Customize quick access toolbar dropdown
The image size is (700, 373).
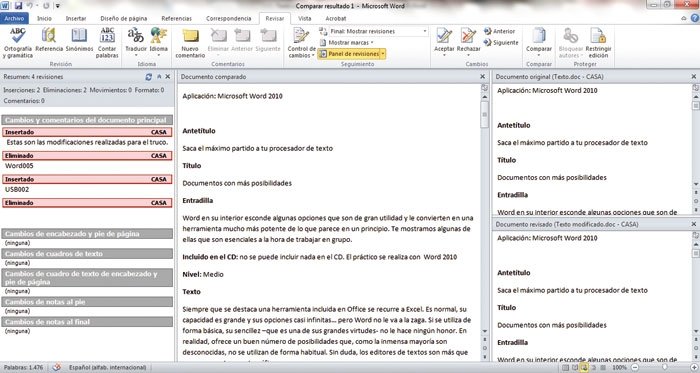tap(58, 6)
